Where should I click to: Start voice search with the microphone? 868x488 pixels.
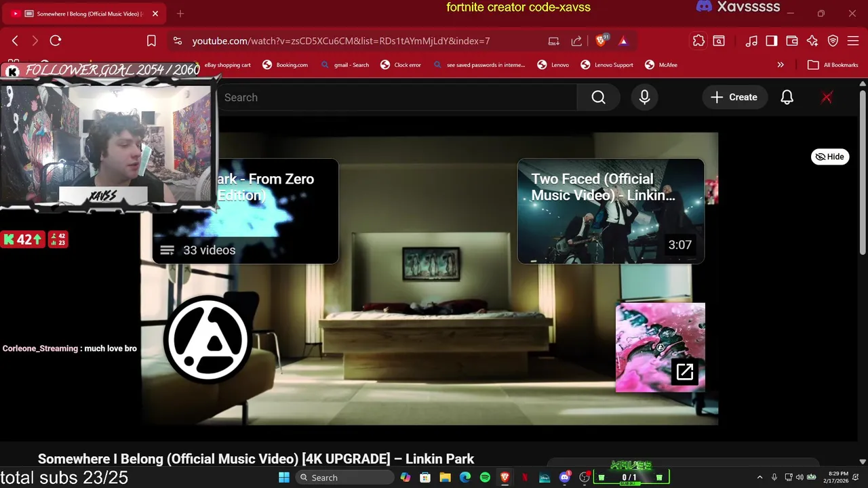pos(644,98)
